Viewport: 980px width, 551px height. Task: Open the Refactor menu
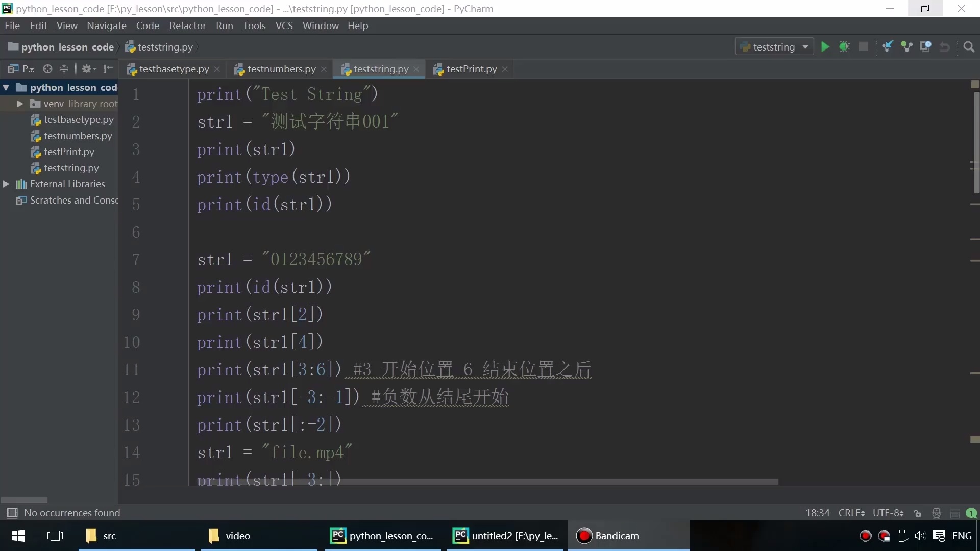tap(187, 26)
